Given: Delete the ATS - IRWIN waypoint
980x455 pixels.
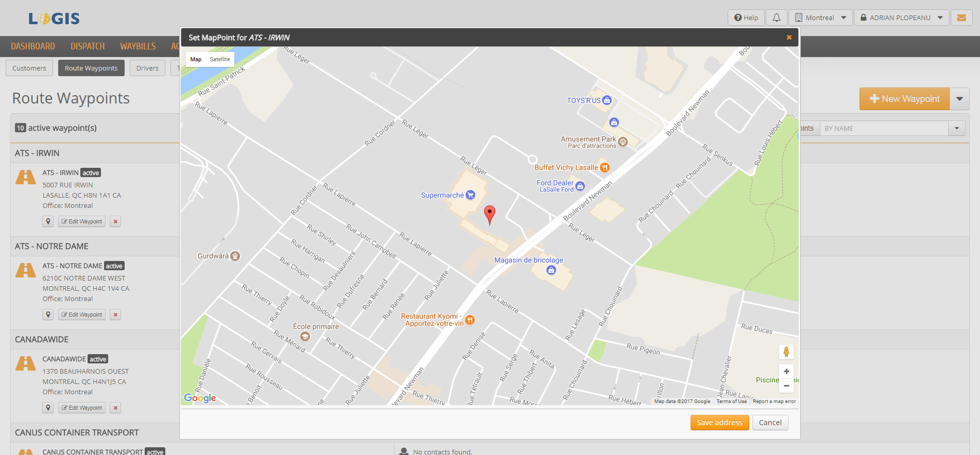Looking at the screenshot, I should 115,221.
